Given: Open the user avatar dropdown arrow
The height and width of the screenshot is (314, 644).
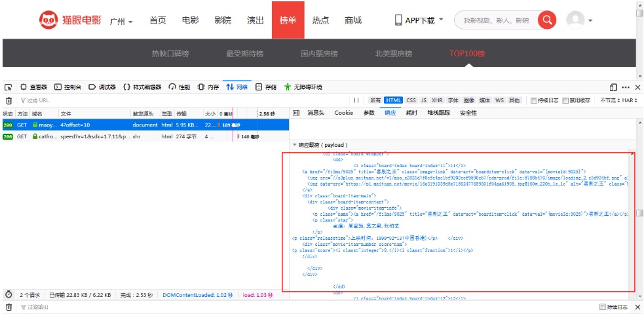Looking at the screenshot, I should (590, 20).
